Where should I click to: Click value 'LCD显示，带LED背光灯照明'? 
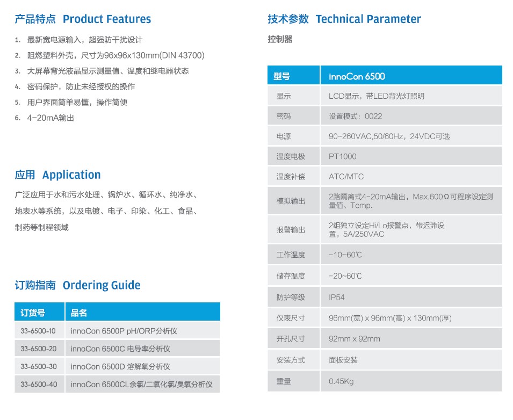click(x=376, y=96)
